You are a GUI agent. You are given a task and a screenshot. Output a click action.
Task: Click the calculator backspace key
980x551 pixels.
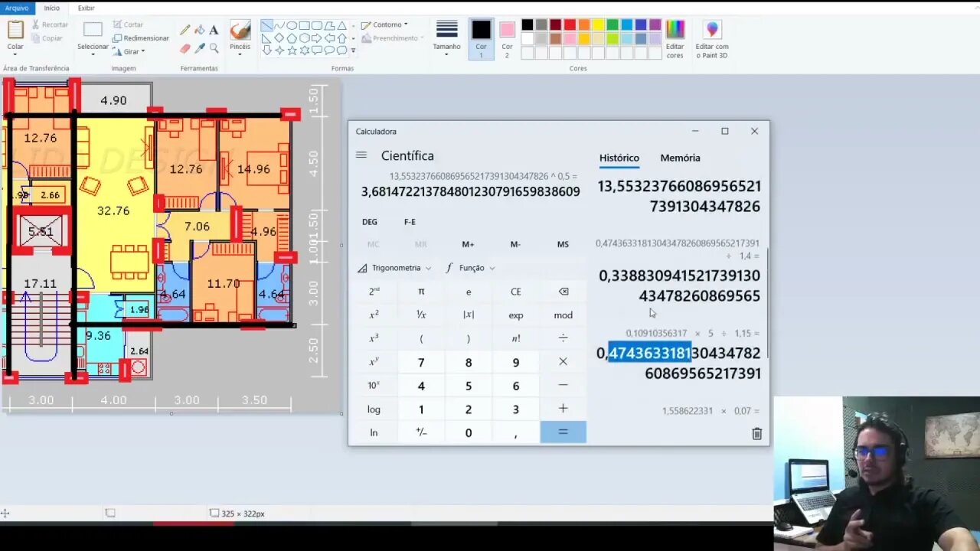click(x=563, y=292)
